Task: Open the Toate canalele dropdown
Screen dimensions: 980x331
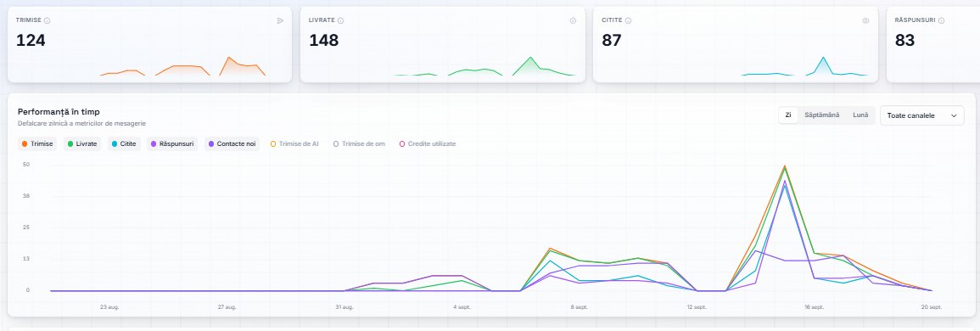Action: click(921, 115)
